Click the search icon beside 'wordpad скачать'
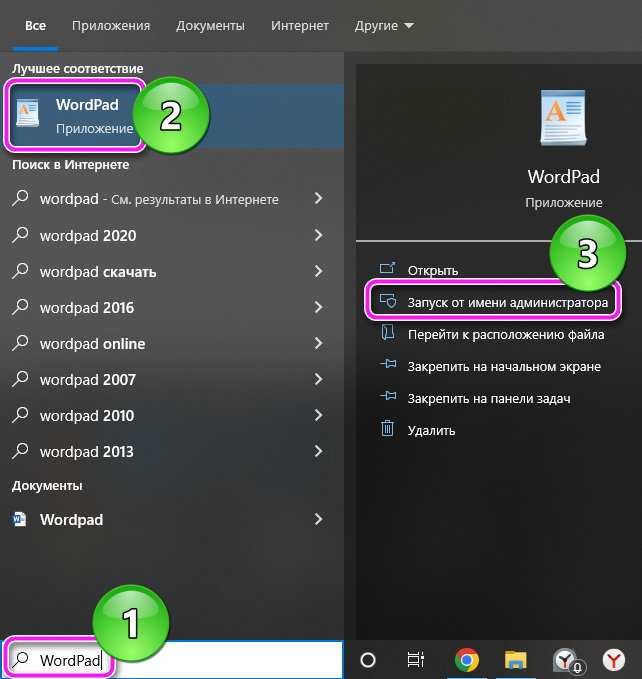Image resolution: width=642 pixels, height=679 pixels. tap(20, 271)
